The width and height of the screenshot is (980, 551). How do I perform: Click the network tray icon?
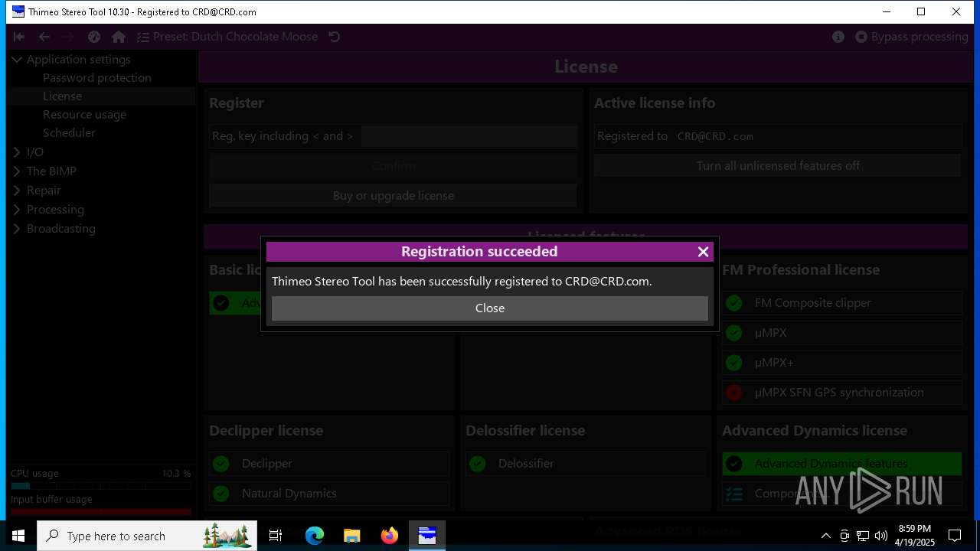[x=863, y=536]
